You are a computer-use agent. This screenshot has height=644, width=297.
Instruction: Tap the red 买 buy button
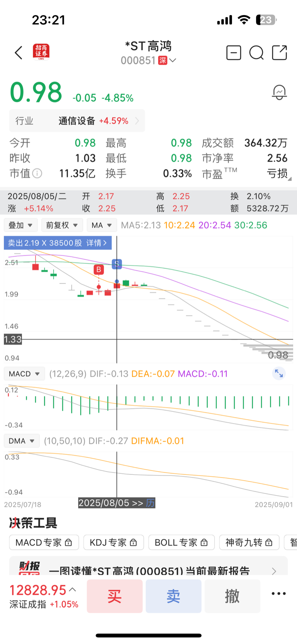tap(114, 596)
